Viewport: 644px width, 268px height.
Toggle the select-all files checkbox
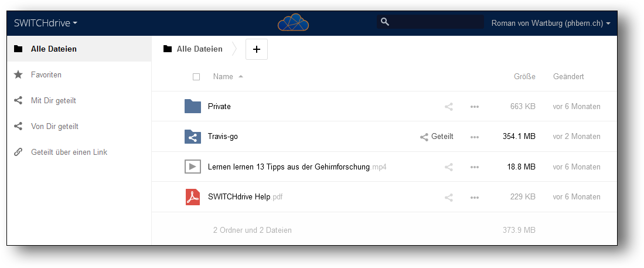pos(196,77)
